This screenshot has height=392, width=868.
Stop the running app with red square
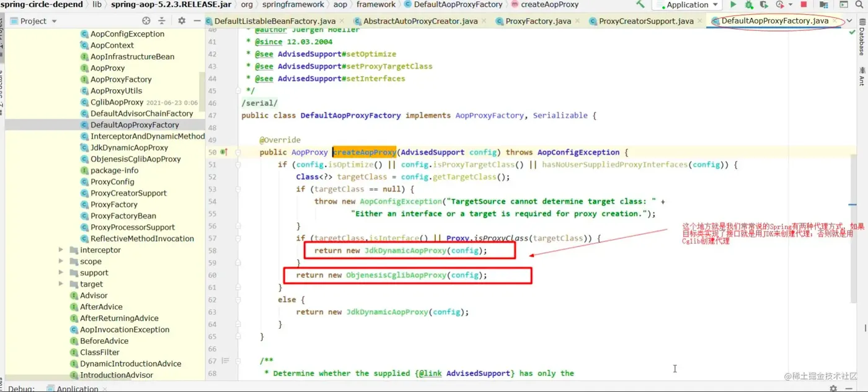804,4
